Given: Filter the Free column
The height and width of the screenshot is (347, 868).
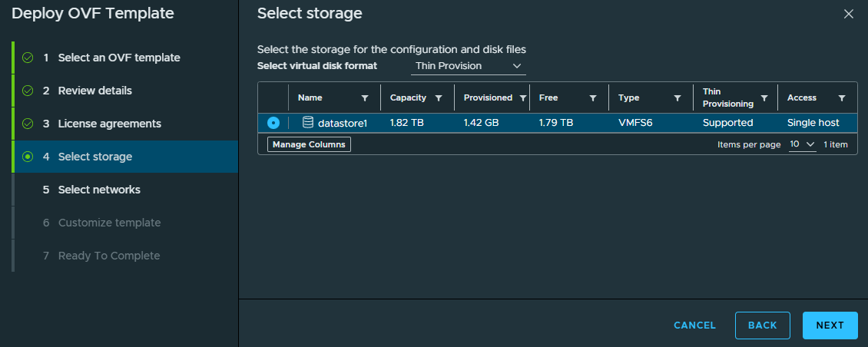Looking at the screenshot, I should [593, 98].
